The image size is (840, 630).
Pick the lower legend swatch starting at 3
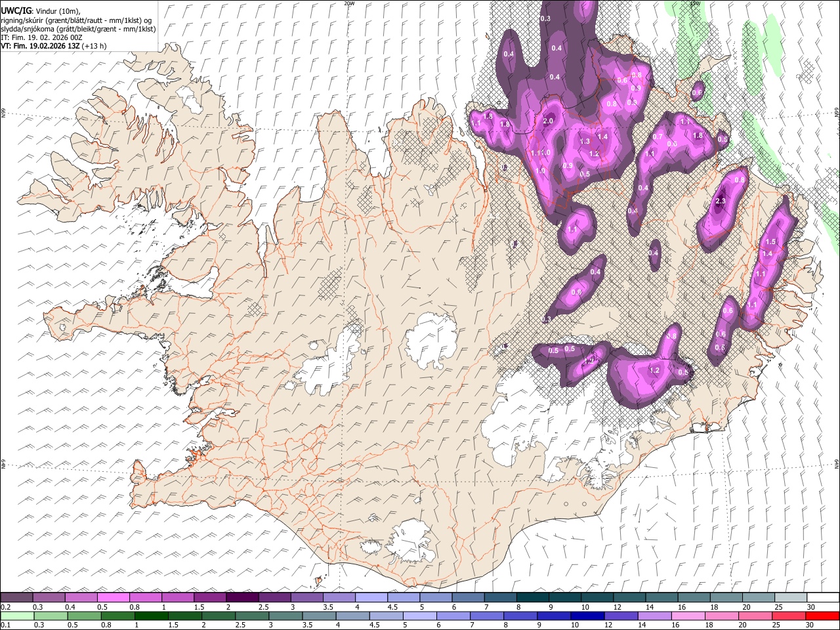[x=286, y=616]
